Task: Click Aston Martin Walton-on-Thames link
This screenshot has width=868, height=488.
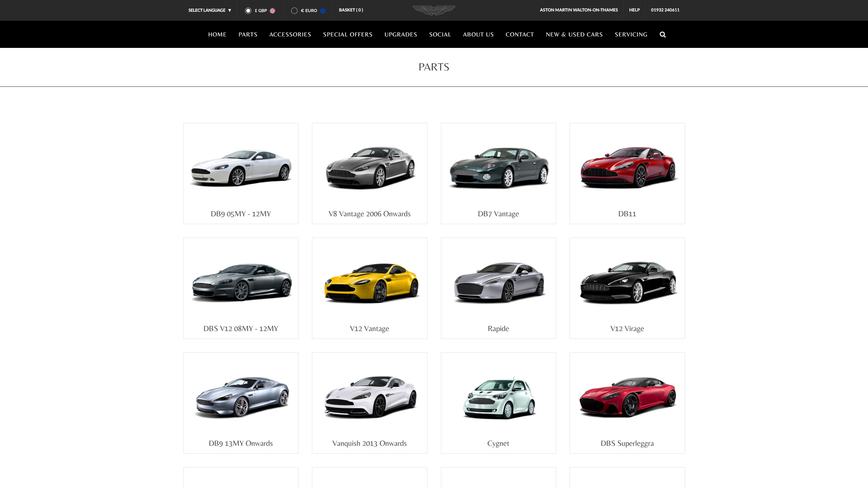Action: 579,10
